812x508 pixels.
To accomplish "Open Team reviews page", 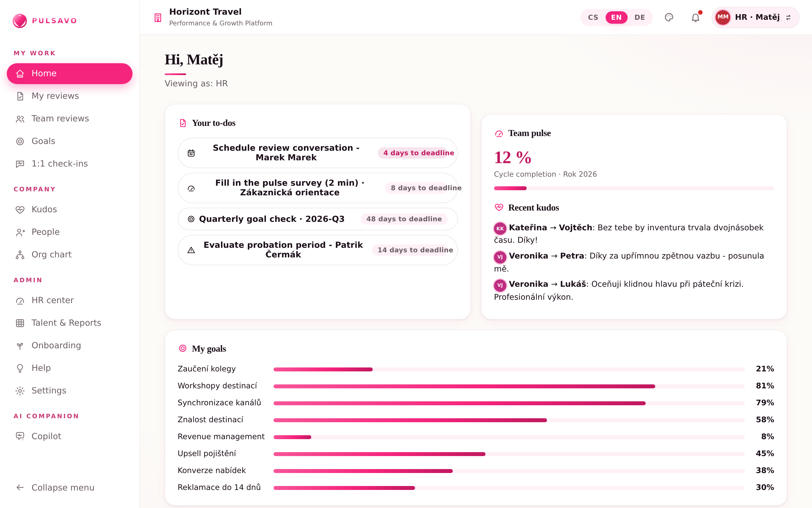I will pos(69,119).
